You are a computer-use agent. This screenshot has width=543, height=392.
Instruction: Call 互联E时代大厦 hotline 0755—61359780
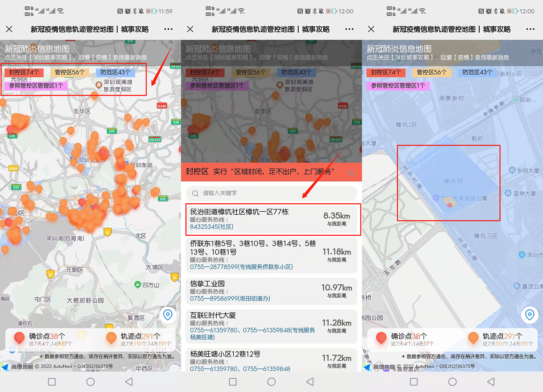pos(214,330)
